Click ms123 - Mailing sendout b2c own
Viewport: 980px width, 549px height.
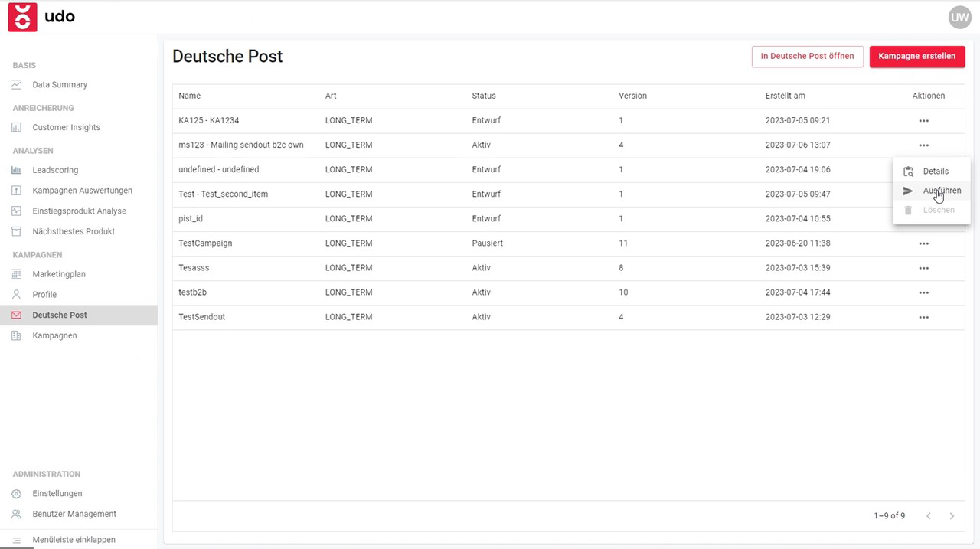pyautogui.click(x=241, y=145)
